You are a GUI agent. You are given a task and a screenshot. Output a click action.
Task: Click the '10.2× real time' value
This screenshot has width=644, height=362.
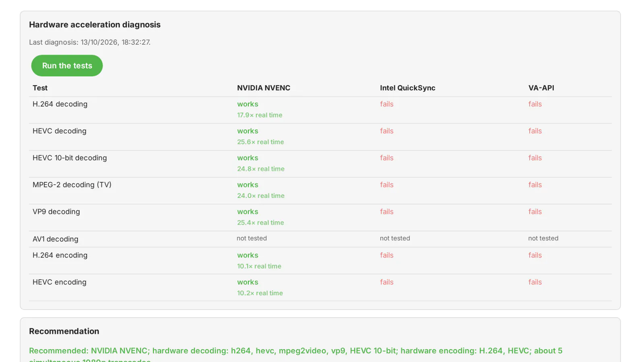[x=260, y=293]
